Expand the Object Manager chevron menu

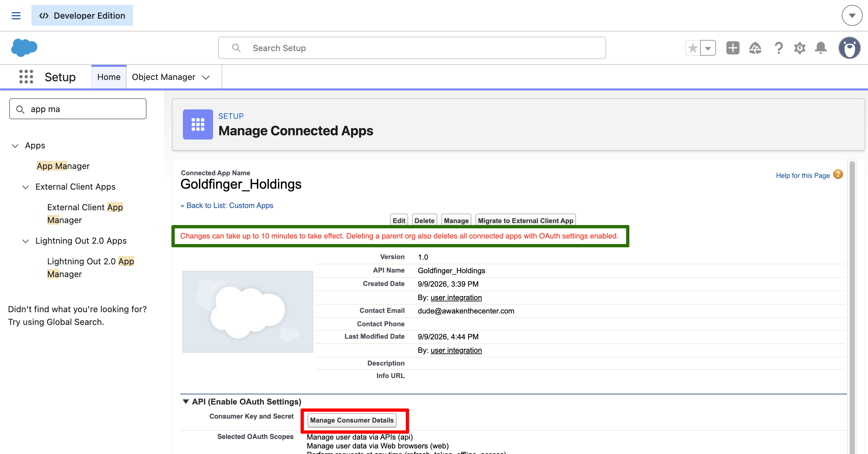(206, 77)
